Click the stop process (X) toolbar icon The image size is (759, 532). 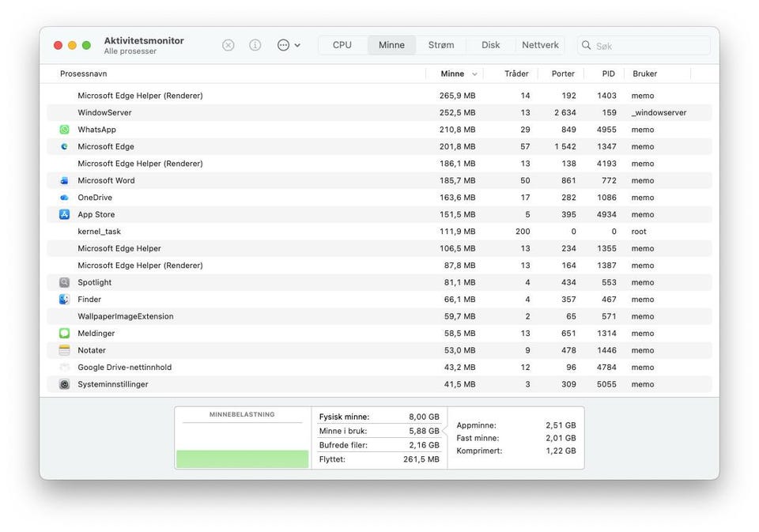point(228,45)
